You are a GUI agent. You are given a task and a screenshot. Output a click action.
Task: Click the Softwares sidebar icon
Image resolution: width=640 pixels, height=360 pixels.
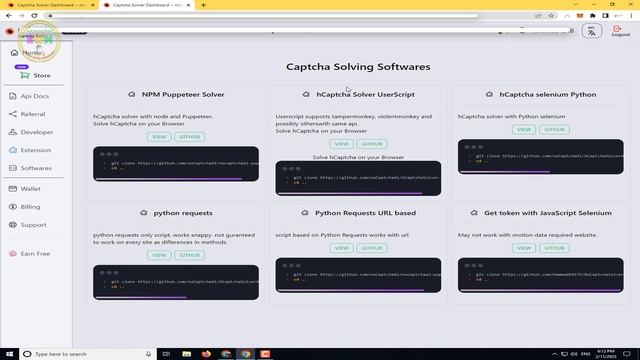(13, 168)
